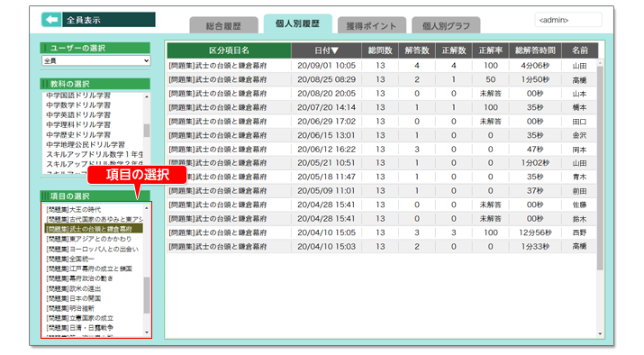Choose [問題集]ヨーロッパ人との出会い item

coord(93,249)
